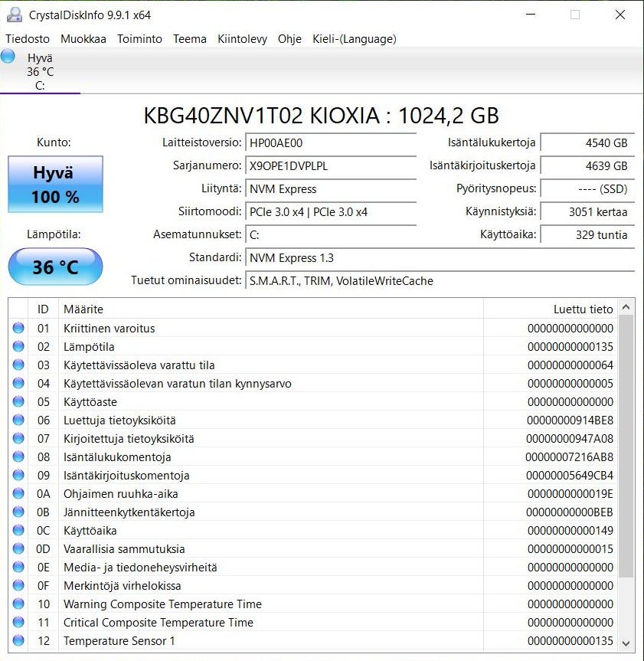Open the Muokkaa menu
Image resolution: width=644 pixels, height=661 pixels.
pos(83,39)
